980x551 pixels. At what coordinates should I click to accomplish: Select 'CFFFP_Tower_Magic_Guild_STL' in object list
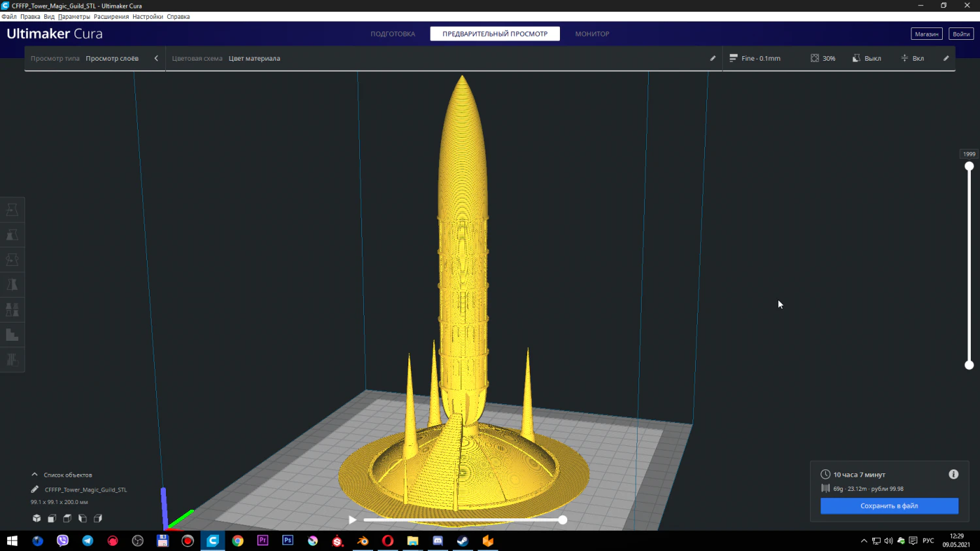[x=86, y=490]
